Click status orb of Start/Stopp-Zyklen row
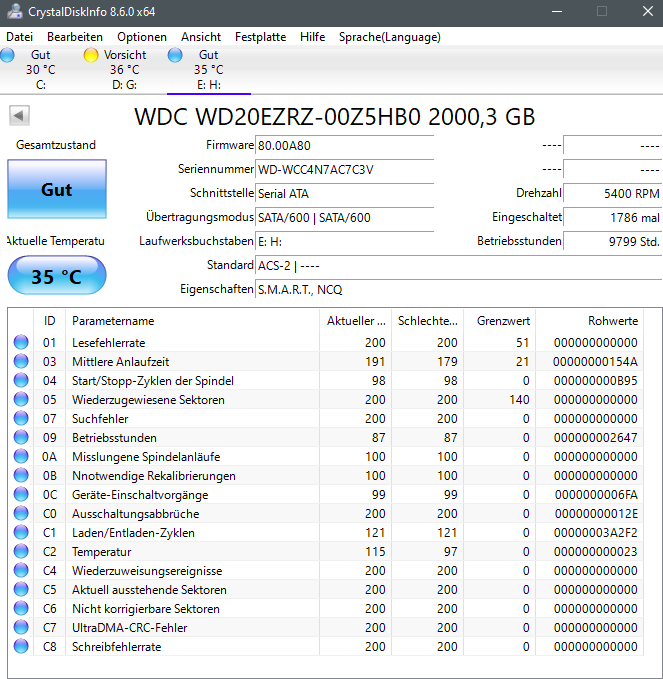 click(21, 380)
